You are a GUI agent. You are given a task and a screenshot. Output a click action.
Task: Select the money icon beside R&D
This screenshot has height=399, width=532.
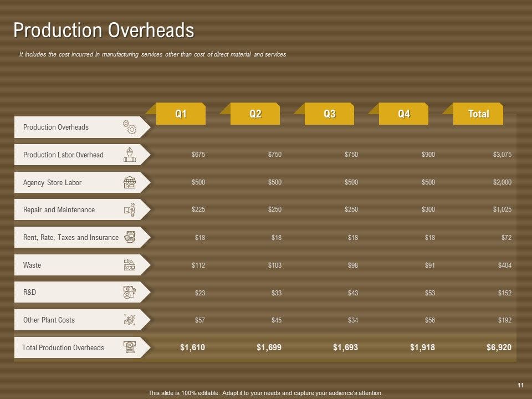point(129,292)
